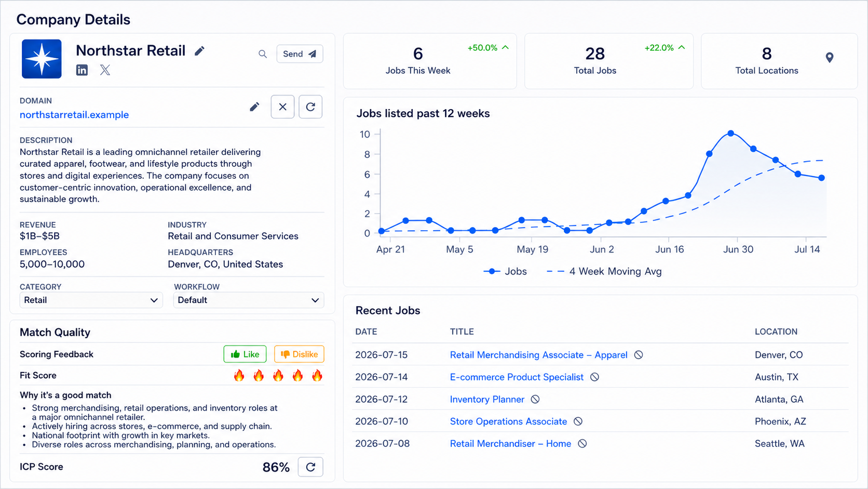Click the search magnifier icon

tap(263, 54)
